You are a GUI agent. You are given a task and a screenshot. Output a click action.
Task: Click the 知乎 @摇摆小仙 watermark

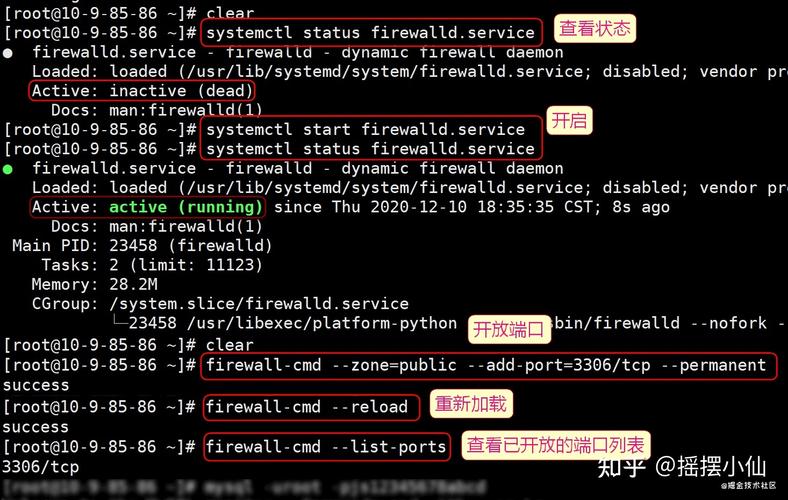[x=681, y=467]
